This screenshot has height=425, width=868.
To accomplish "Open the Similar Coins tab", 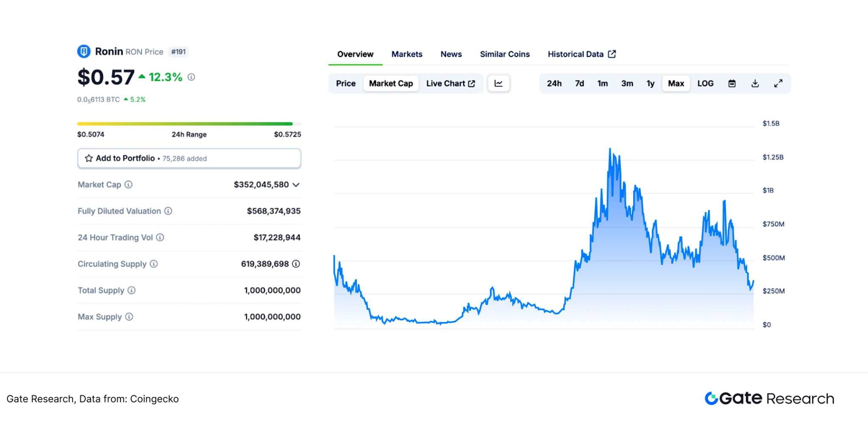I will pyautogui.click(x=505, y=54).
